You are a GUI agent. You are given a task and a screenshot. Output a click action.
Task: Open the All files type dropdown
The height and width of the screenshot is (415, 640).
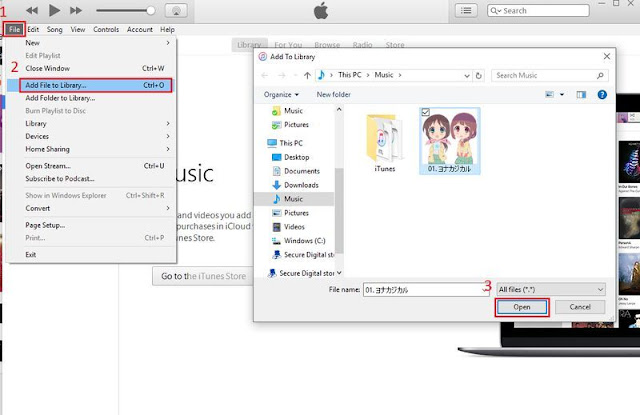pyautogui.click(x=551, y=290)
